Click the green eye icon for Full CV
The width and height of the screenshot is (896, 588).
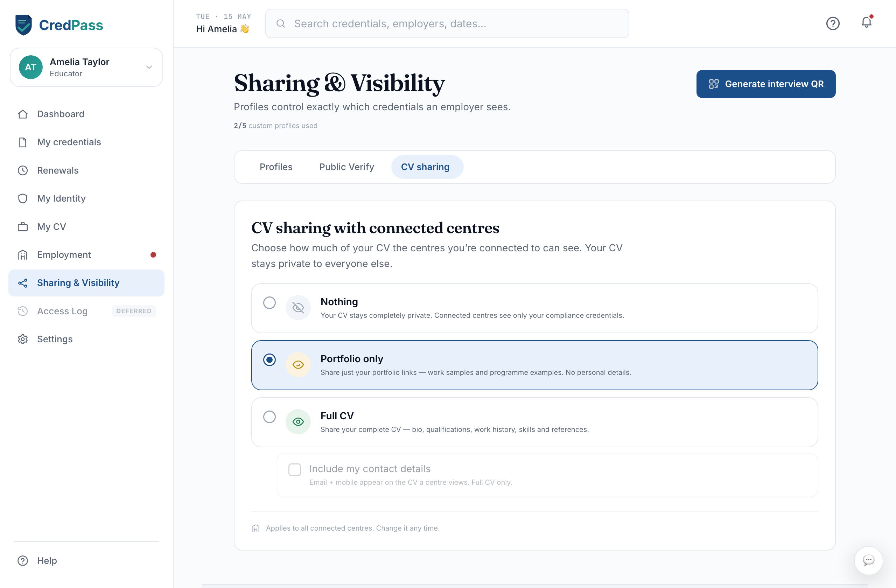(x=298, y=422)
